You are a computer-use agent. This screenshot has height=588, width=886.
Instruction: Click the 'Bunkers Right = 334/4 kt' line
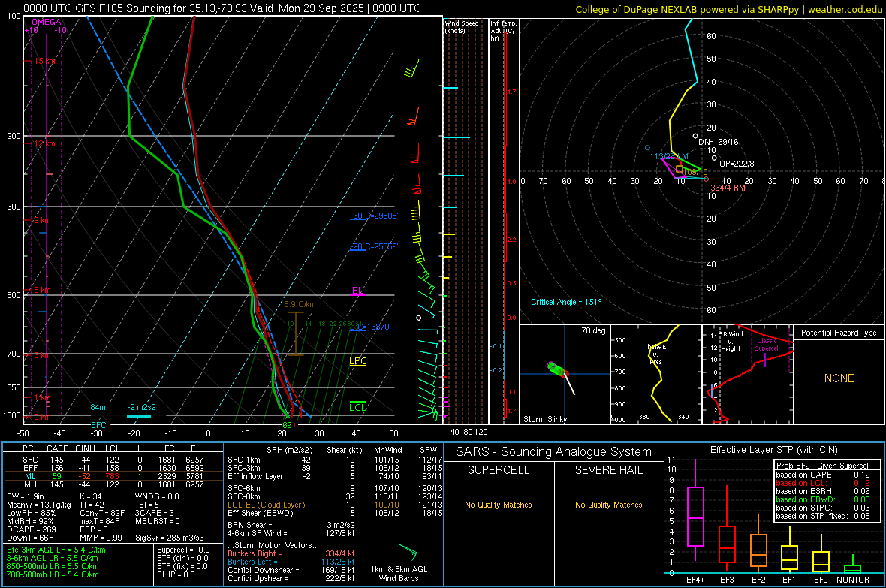(x=291, y=554)
